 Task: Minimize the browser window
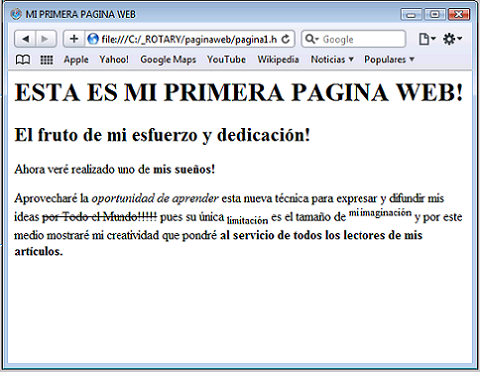click(x=411, y=15)
